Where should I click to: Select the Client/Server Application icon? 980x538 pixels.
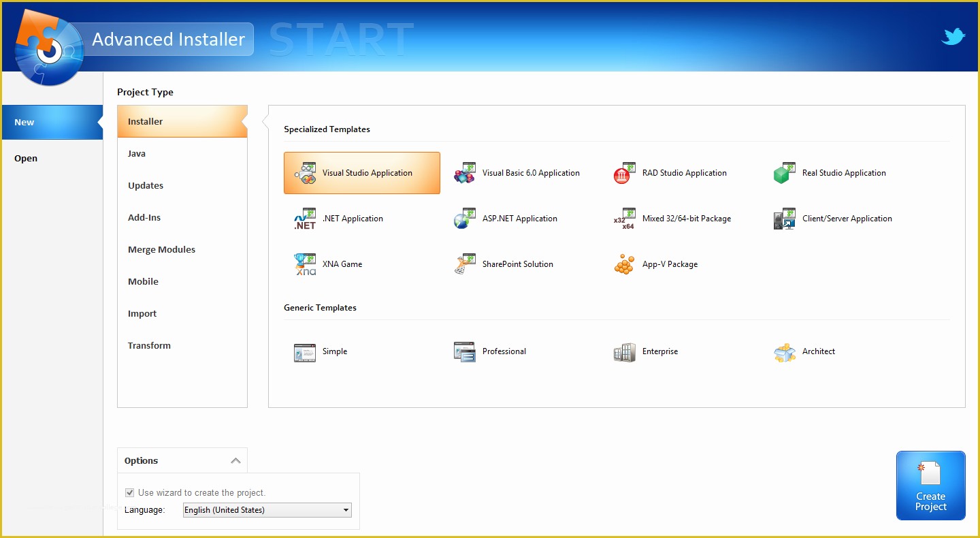tap(785, 219)
